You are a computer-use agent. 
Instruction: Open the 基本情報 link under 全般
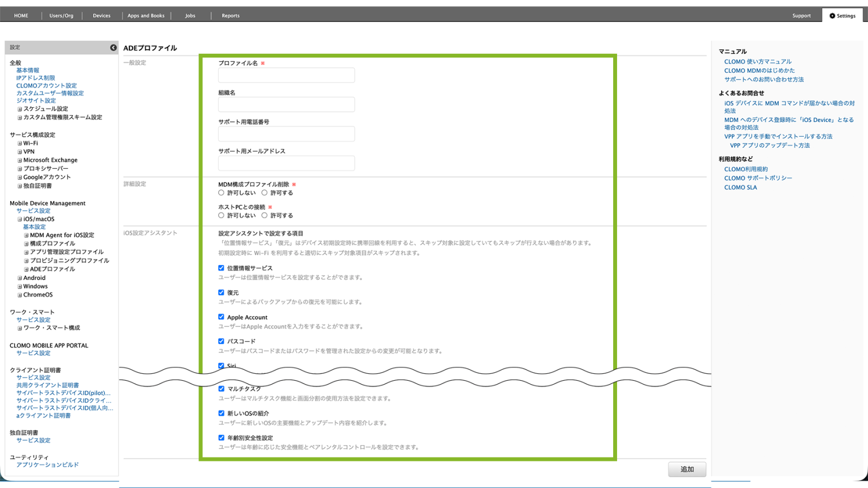[x=28, y=71]
